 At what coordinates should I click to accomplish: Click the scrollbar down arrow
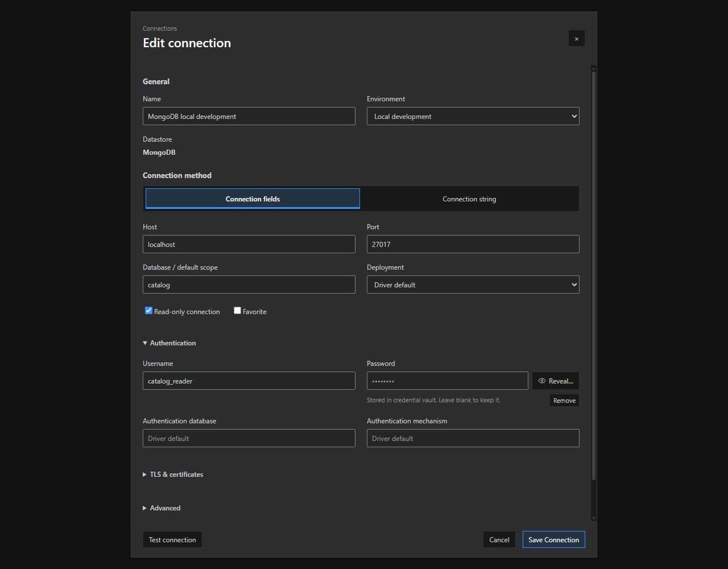point(594,518)
